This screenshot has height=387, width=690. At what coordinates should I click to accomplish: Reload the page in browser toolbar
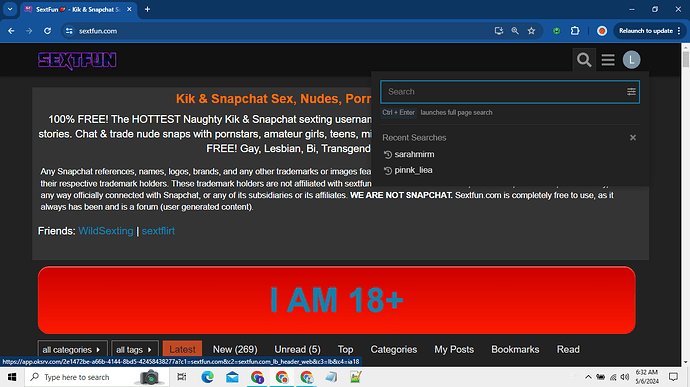(47, 31)
